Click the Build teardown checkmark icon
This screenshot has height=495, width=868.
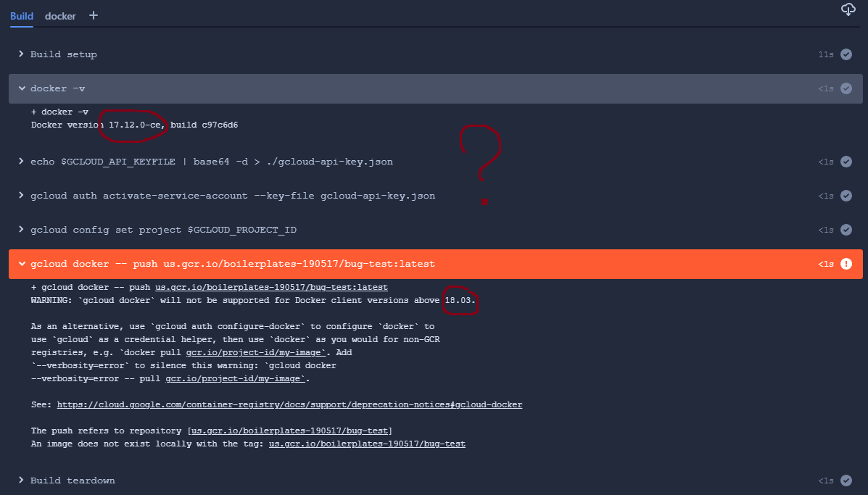(x=846, y=480)
